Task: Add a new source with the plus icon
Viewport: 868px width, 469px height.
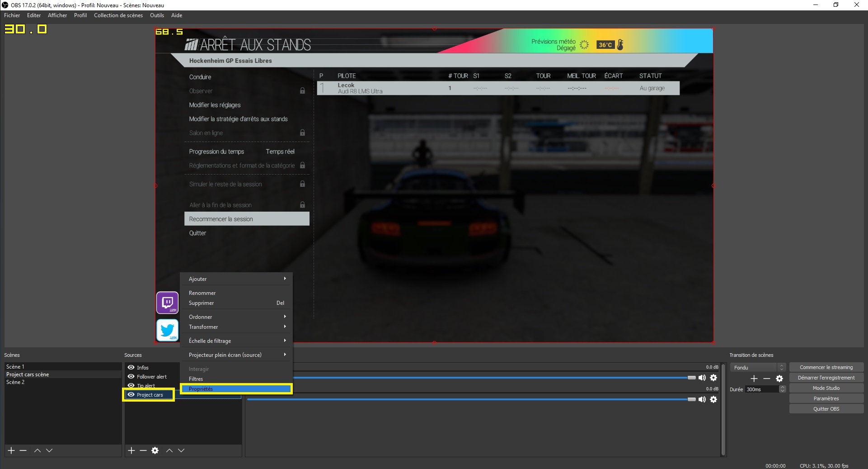Action: (131, 450)
